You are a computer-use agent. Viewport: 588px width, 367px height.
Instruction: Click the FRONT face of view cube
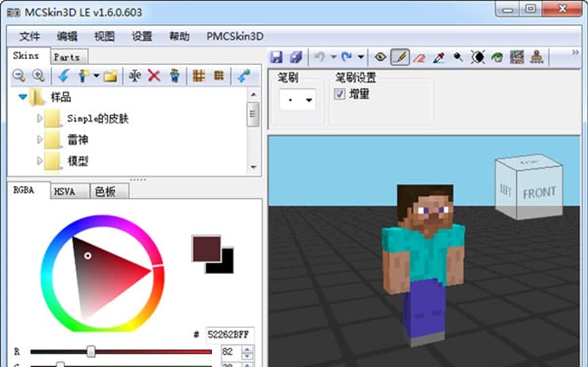(x=539, y=193)
